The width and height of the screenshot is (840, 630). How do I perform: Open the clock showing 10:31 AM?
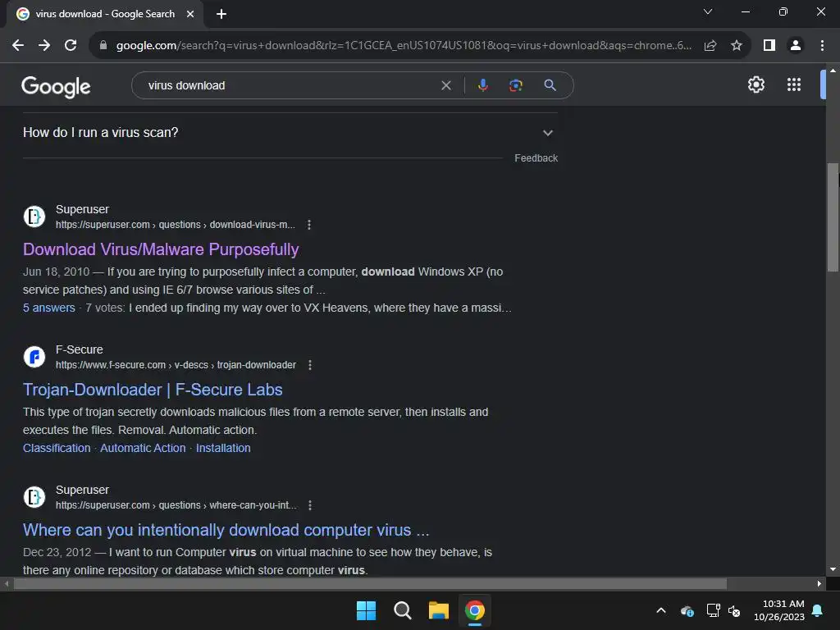click(x=779, y=610)
